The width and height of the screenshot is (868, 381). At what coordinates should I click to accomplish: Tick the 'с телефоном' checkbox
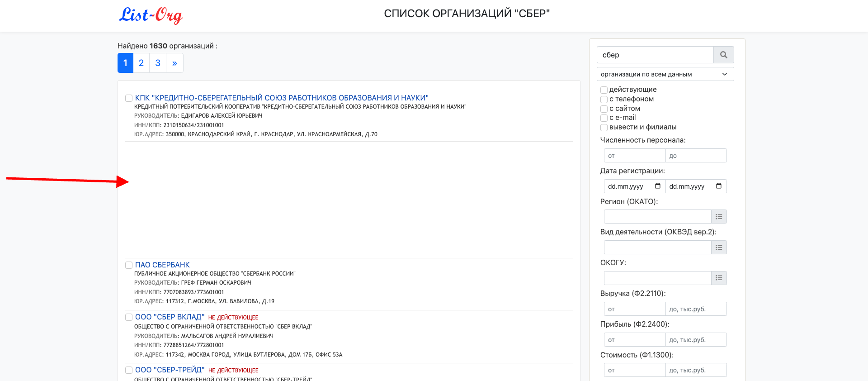tap(604, 99)
